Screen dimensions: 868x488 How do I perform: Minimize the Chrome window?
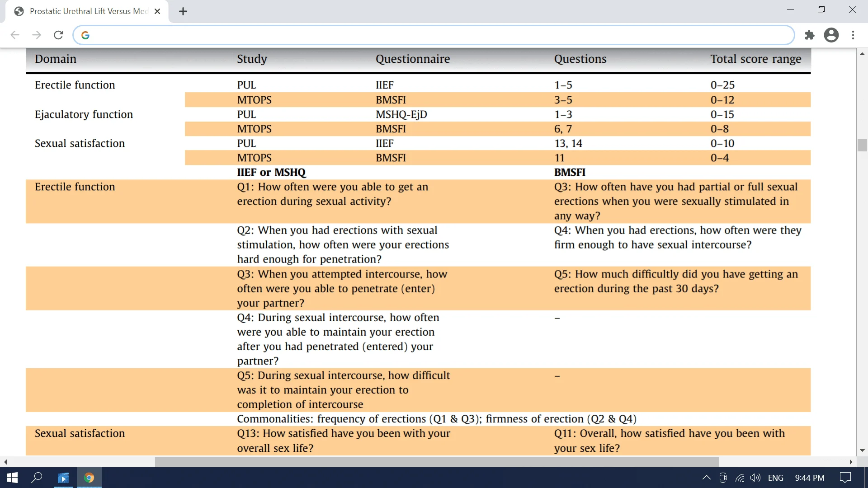pos(790,9)
